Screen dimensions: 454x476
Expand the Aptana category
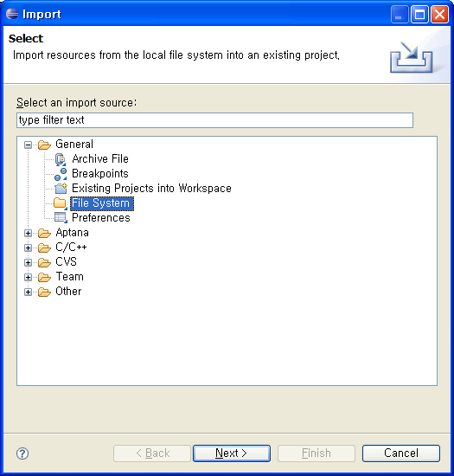coord(28,233)
